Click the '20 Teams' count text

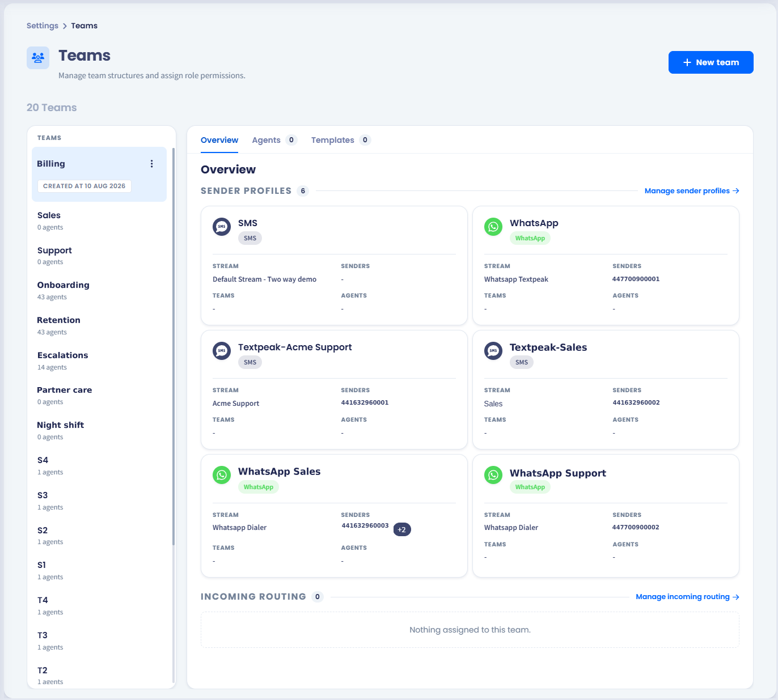(x=52, y=108)
